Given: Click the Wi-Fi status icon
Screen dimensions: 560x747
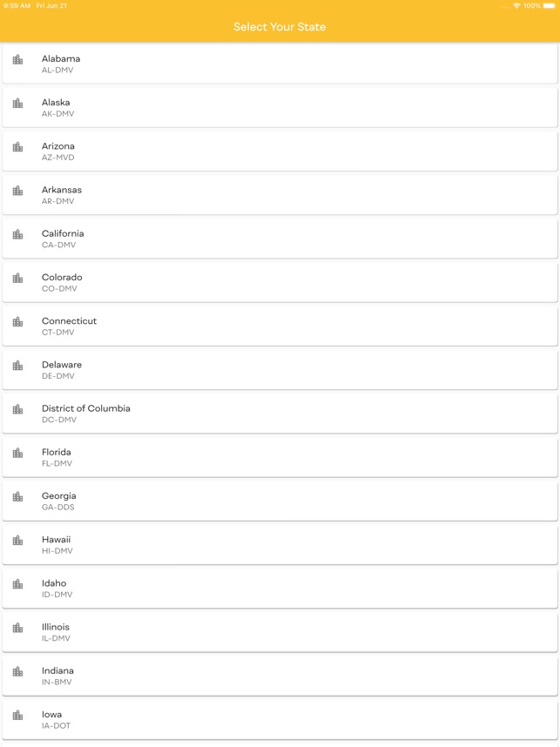Looking at the screenshot, I should [x=516, y=6].
